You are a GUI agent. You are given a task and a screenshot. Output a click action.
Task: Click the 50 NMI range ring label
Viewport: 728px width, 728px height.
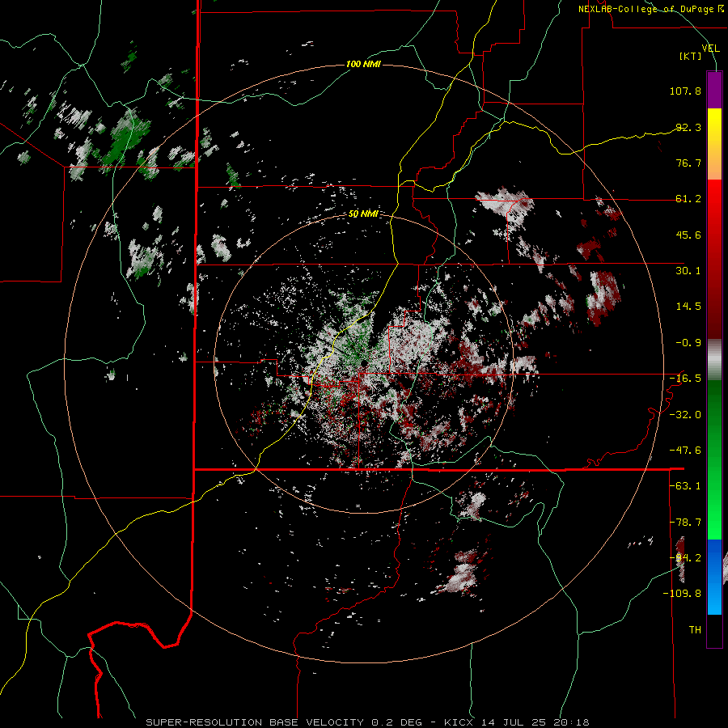(x=363, y=214)
